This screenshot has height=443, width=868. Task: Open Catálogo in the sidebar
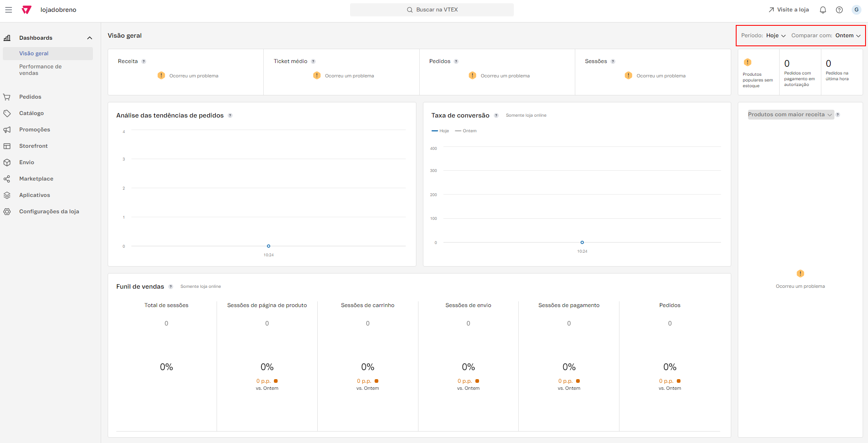pyautogui.click(x=31, y=113)
